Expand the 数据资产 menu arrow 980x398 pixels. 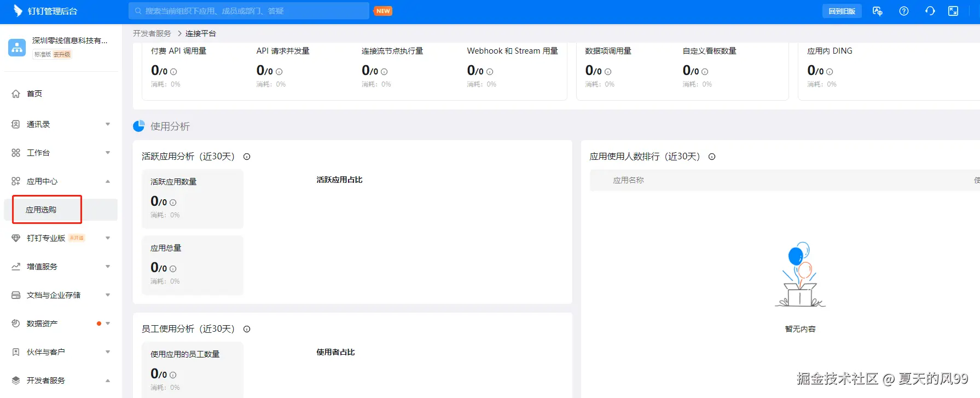click(108, 324)
